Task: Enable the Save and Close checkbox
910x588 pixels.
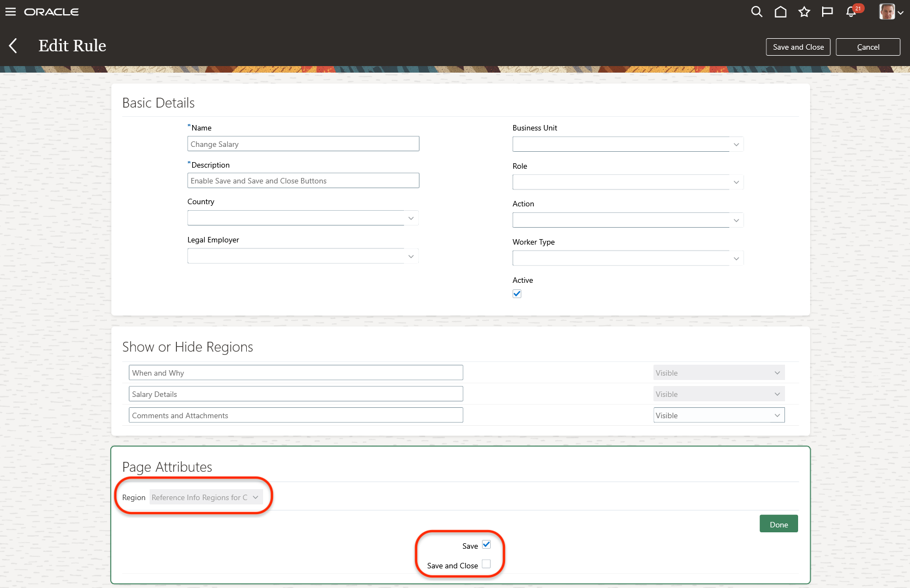Action: pyautogui.click(x=486, y=565)
